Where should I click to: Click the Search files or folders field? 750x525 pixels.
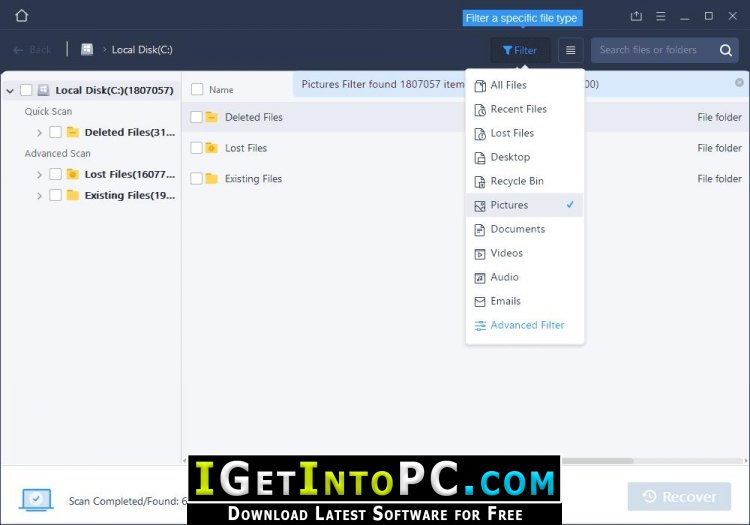[655, 50]
